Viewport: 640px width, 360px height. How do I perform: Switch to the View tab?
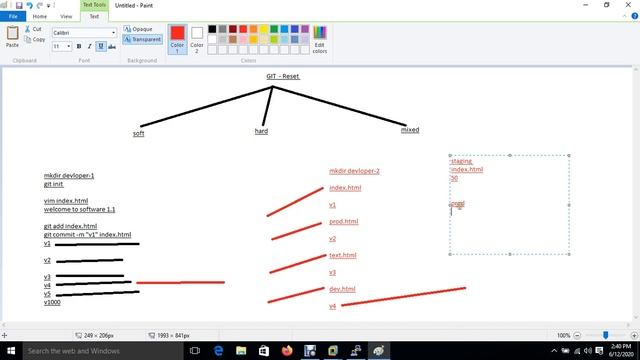66,16
